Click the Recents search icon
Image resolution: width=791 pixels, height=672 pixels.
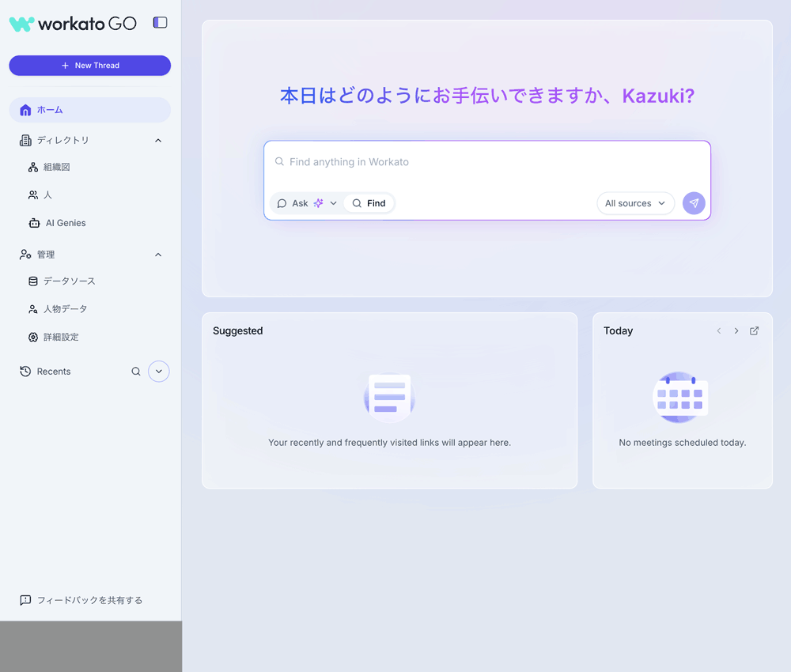135,371
